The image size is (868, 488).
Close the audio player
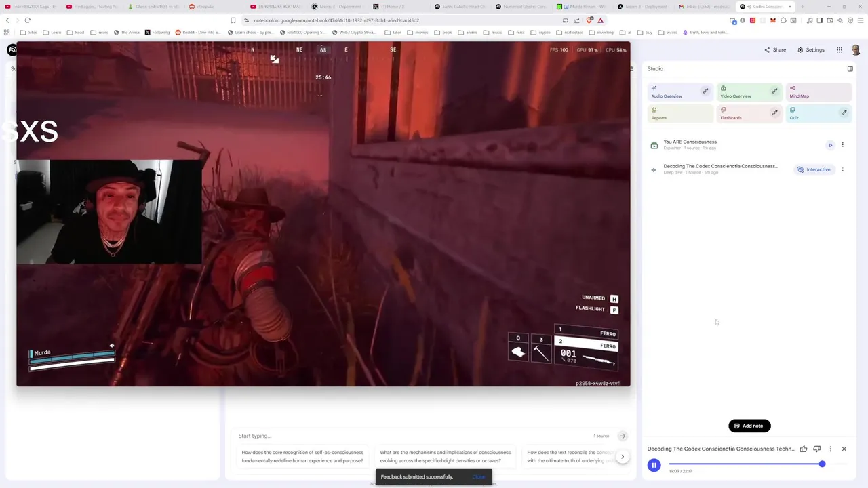tap(844, 449)
